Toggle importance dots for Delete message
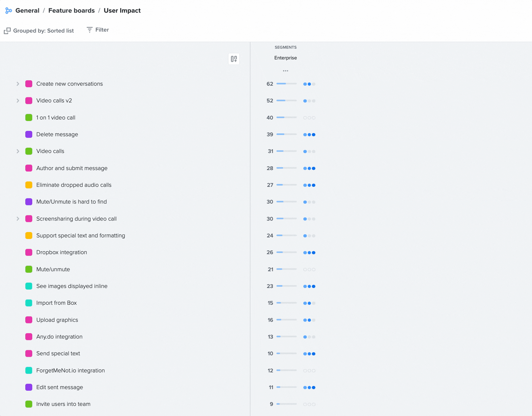The image size is (532, 416). 309,135
